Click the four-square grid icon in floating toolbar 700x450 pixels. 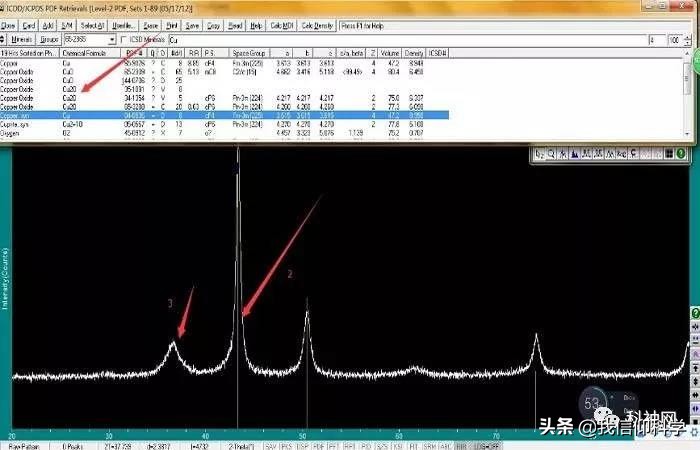click(x=669, y=154)
